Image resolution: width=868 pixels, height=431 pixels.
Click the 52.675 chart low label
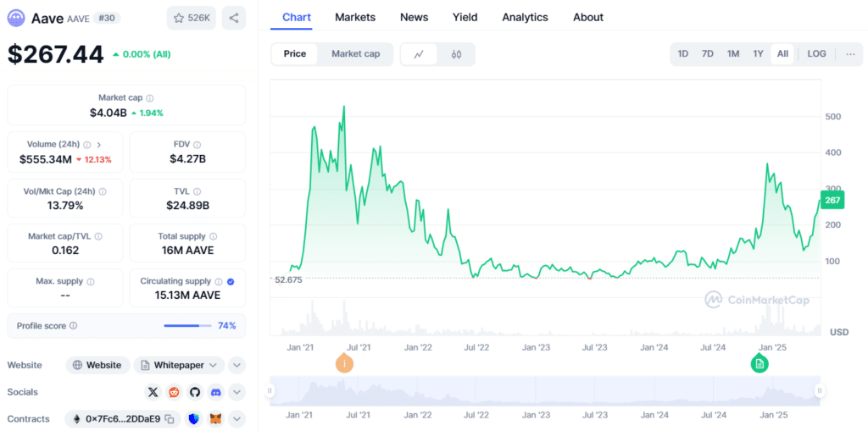(288, 279)
